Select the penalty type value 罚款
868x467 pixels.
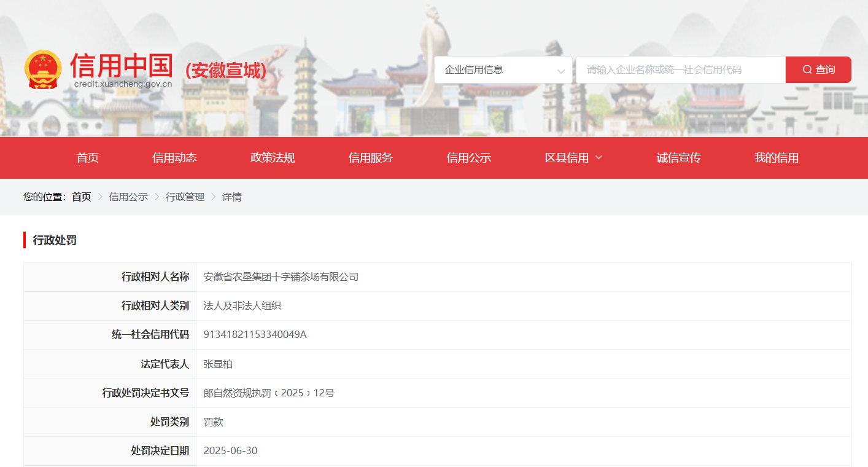click(213, 422)
